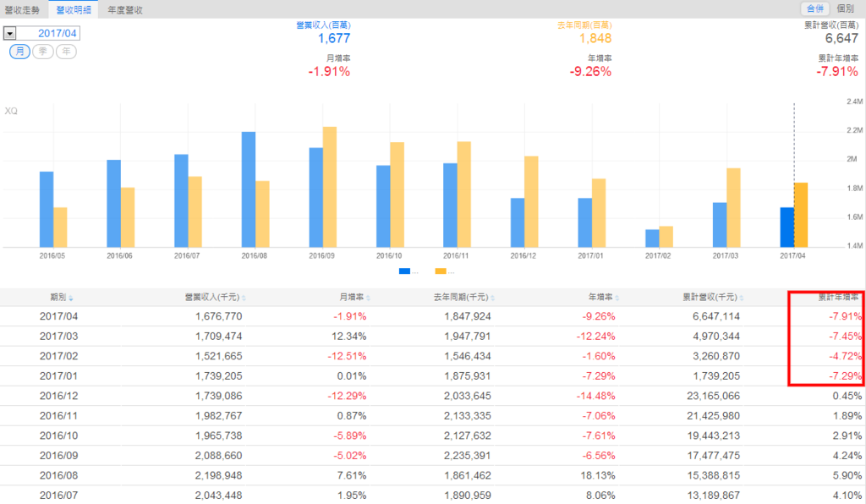Click the dark blue bar for 2017/04
Viewport: 866px width, 504px height.
tap(787, 227)
